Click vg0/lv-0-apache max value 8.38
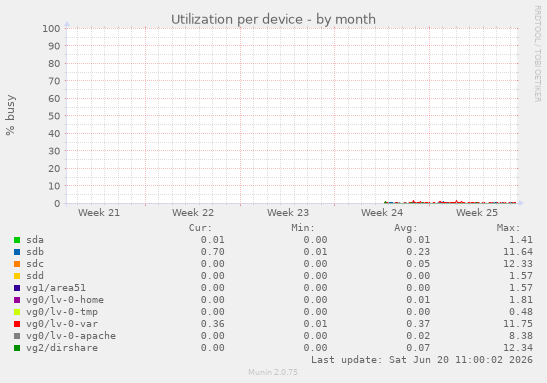Screen dimensions: 547x383 tap(521, 336)
